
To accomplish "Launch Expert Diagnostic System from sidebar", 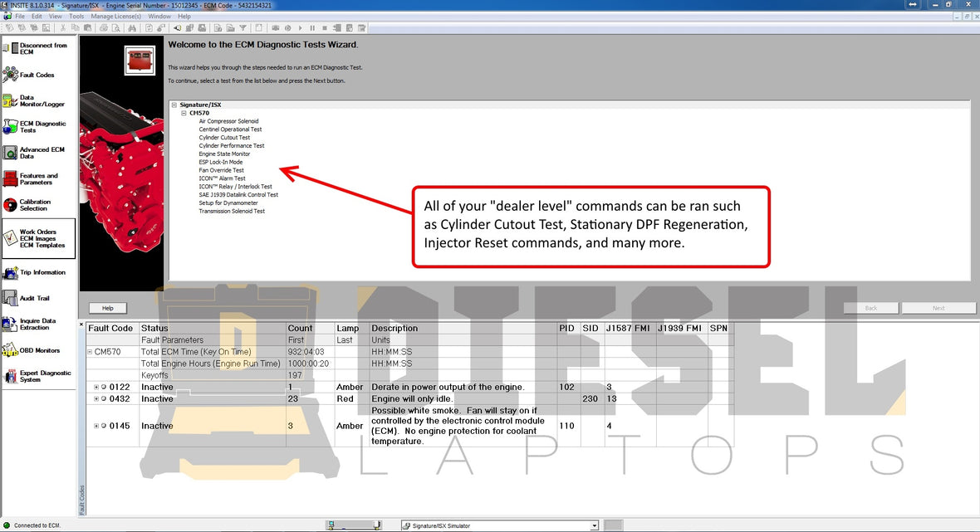I will pyautogui.click(x=11, y=376).
